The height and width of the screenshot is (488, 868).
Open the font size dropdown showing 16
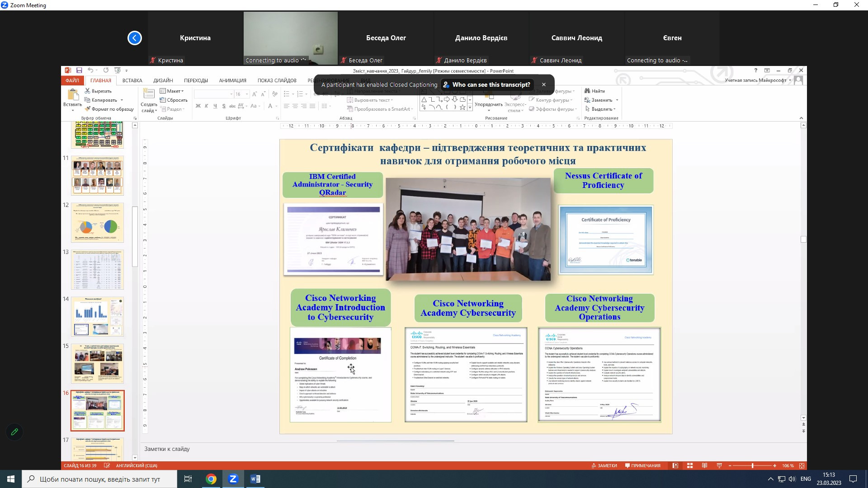(247, 94)
